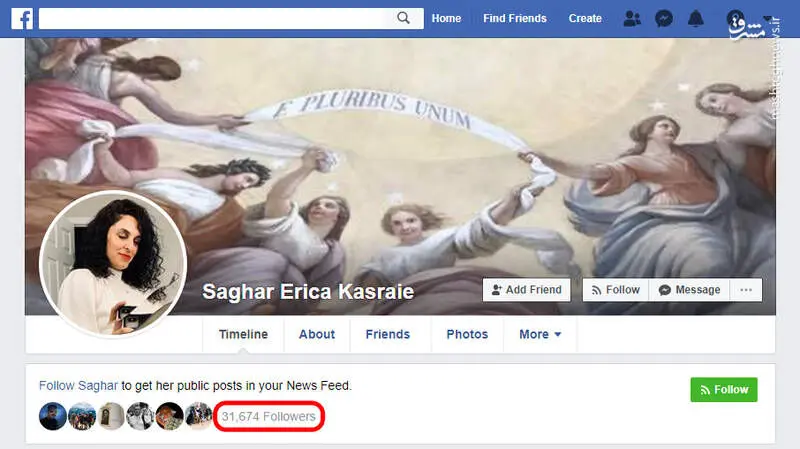This screenshot has height=449, width=800.
Task: Switch to the Friends tab
Action: coord(388,334)
